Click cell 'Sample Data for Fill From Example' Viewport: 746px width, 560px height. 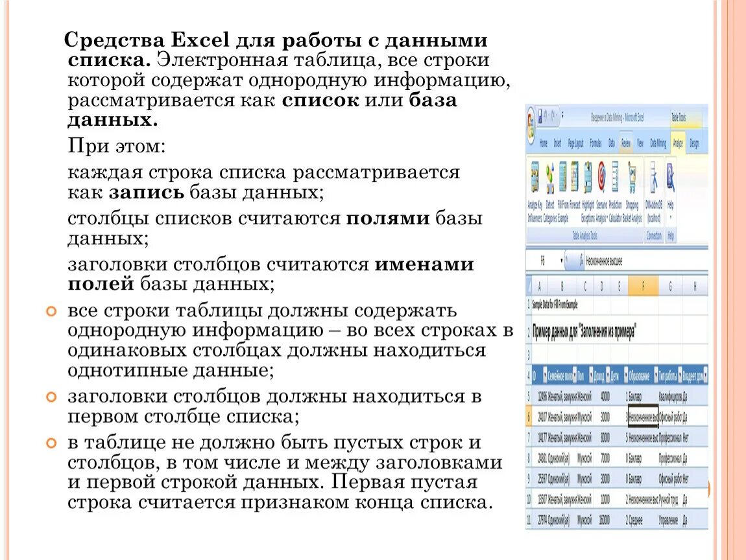tap(555, 305)
